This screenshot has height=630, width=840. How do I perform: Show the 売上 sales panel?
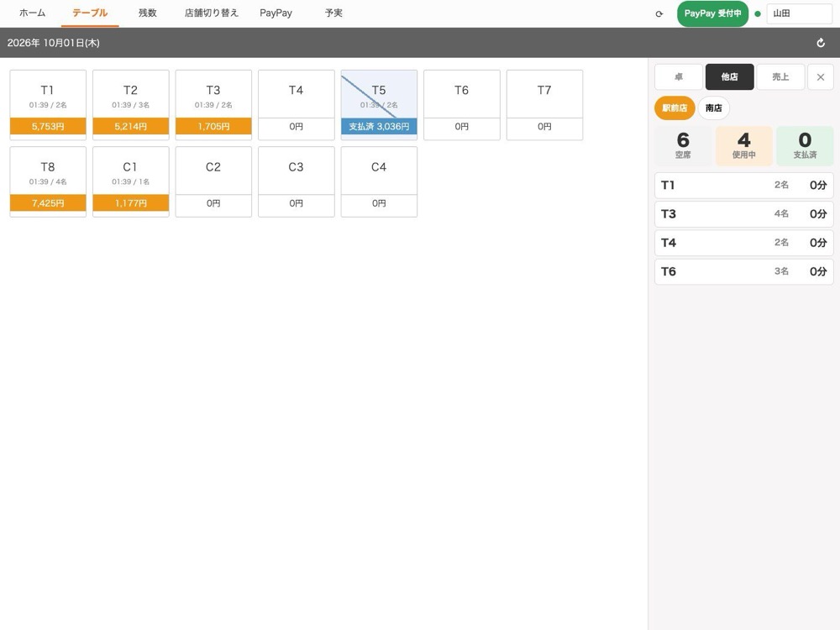(780, 77)
